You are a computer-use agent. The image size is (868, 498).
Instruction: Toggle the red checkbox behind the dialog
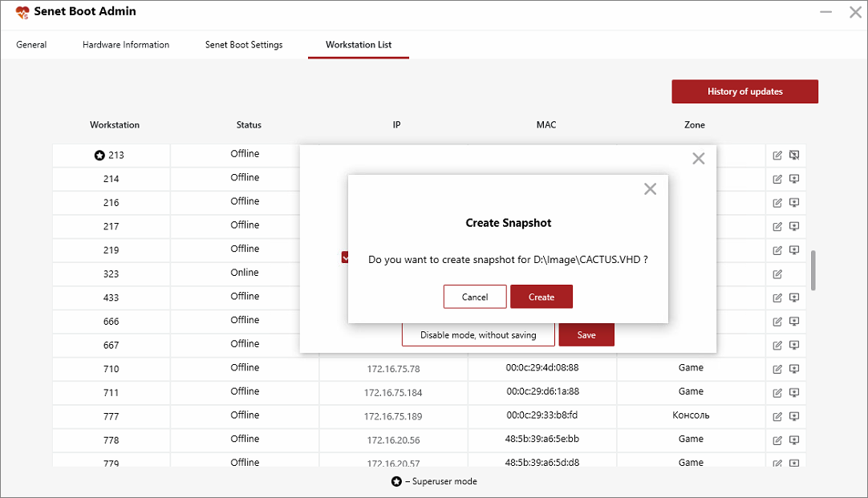(346, 257)
